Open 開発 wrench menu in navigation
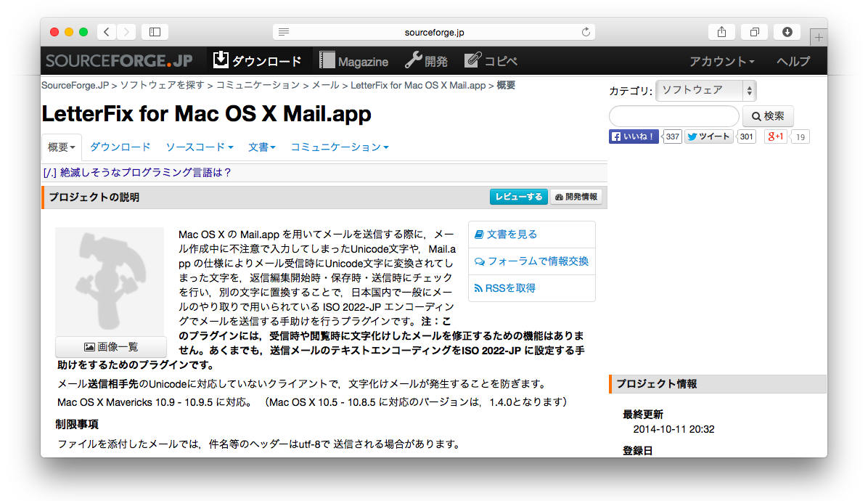 [426, 61]
